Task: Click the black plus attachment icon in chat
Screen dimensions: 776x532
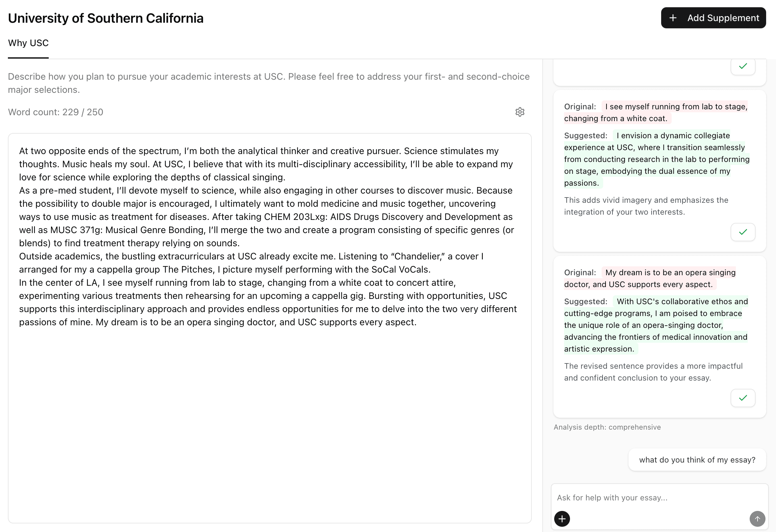Action: point(562,519)
